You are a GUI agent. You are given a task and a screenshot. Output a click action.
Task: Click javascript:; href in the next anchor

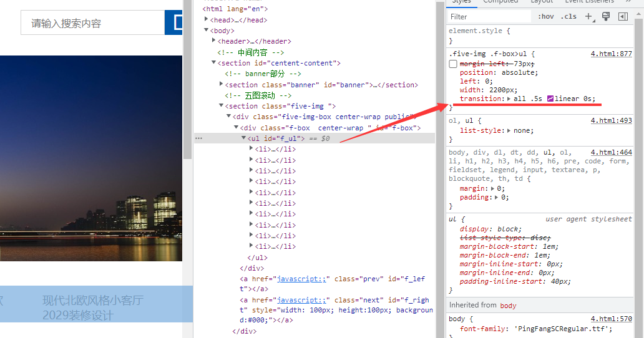pyautogui.click(x=301, y=300)
